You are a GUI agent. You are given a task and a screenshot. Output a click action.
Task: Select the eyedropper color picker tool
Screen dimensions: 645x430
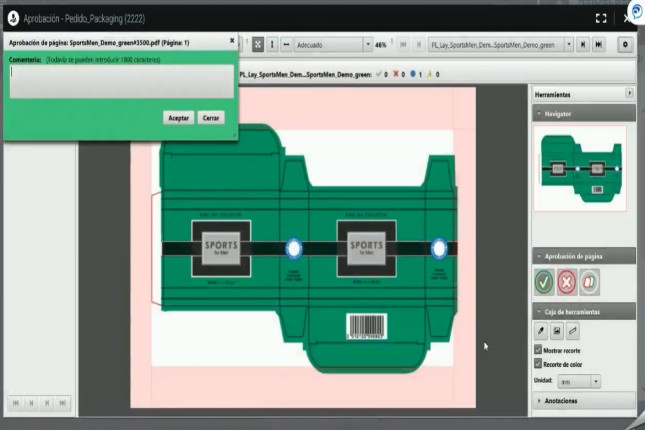[x=541, y=330]
